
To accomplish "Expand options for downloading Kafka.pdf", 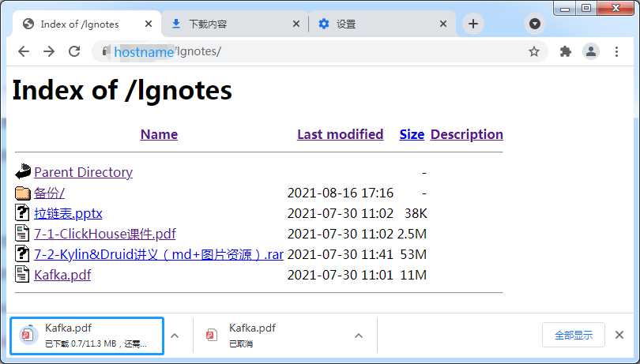I will click(x=175, y=336).
